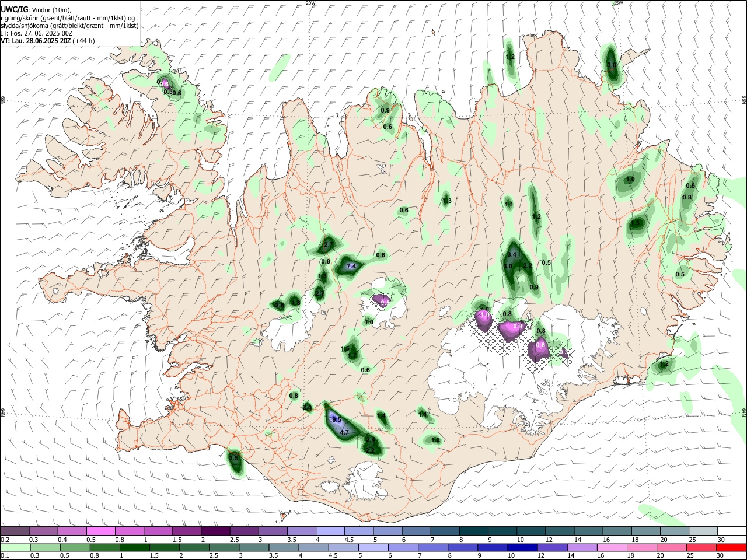This screenshot has width=747, height=560.
Task: Click the header line 'UWC/IG: Vindur (10m),'
Action: pyautogui.click(x=36, y=10)
